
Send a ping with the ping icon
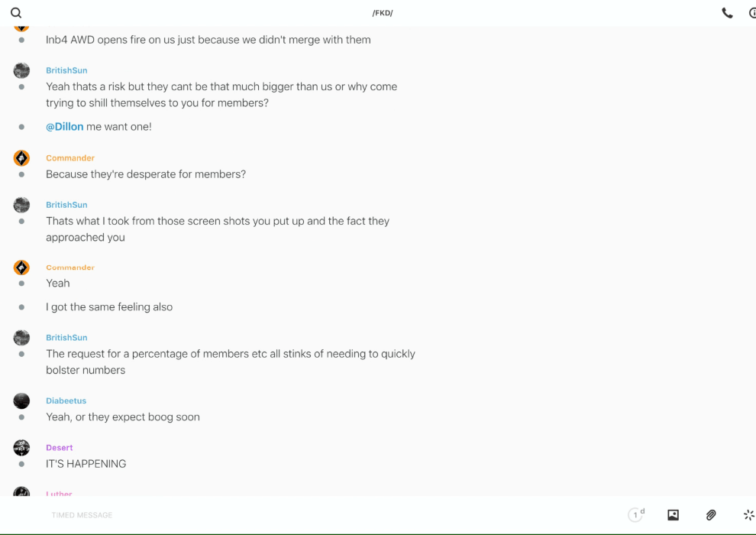[748, 515]
